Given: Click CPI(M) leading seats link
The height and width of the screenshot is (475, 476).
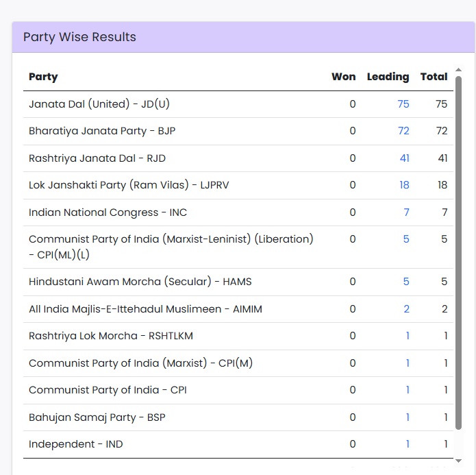Looking at the screenshot, I should tap(408, 363).
